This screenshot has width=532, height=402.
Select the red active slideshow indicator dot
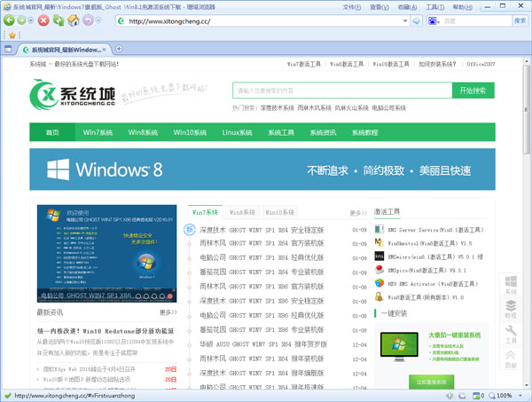(x=170, y=296)
